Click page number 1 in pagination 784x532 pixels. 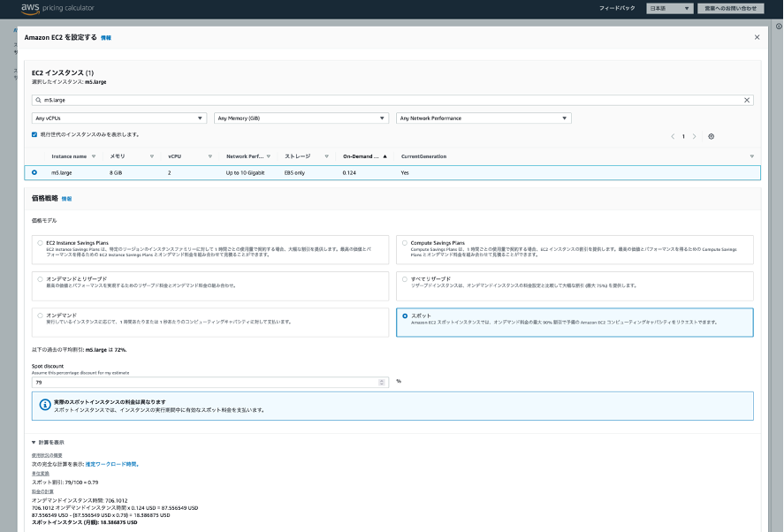click(683, 136)
